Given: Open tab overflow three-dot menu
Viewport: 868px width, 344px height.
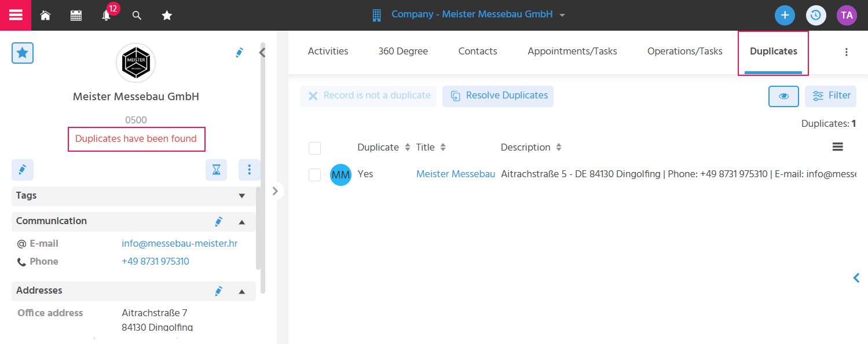Looking at the screenshot, I should (x=846, y=52).
